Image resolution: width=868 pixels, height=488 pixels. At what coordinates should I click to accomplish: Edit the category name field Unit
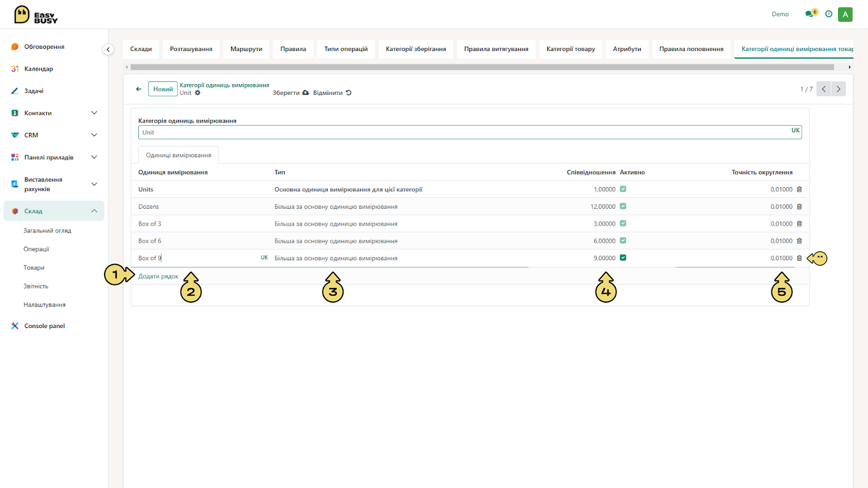[x=470, y=132]
